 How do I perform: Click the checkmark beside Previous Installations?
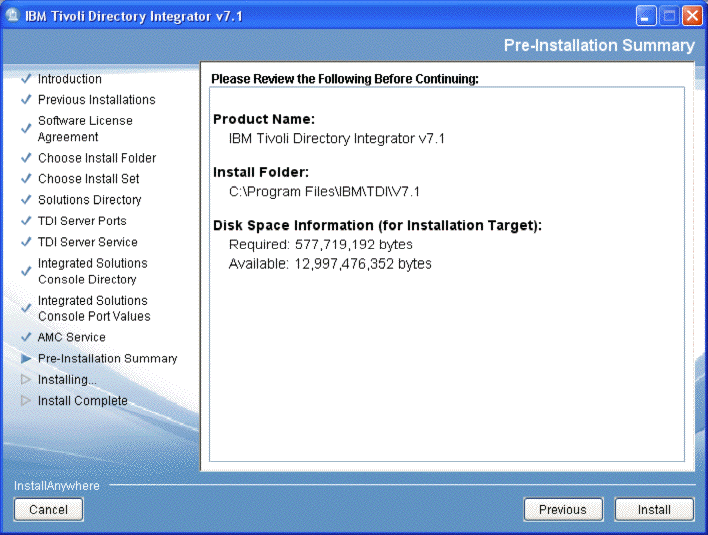(x=26, y=99)
